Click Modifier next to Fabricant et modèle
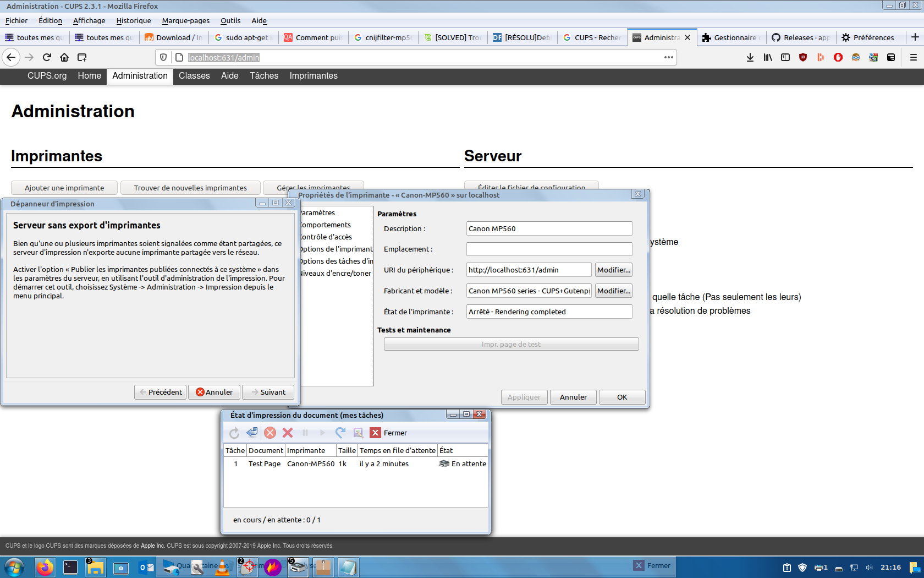Viewport: 924px width, 578px height. click(x=614, y=291)
